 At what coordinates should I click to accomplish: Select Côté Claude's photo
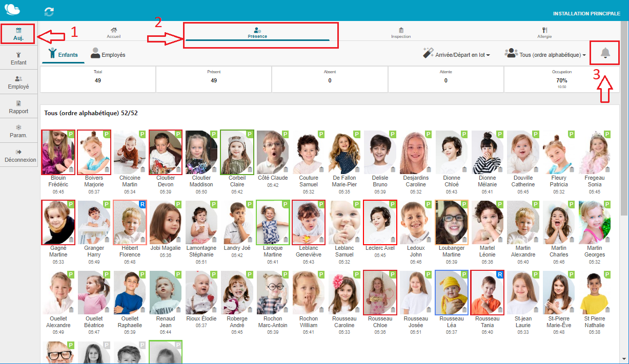[x=273, y=153]
